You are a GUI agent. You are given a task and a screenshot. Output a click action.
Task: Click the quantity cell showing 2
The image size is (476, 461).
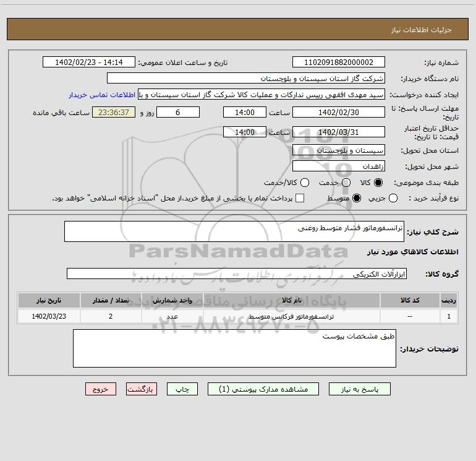(x=111, y=316)
